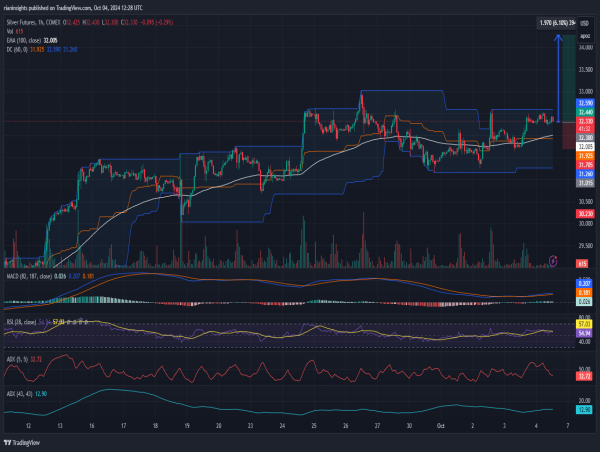Click the blue 0.207 MACD scale label
Viewport: 600px width, 452px height.
(x=584, y=284)
